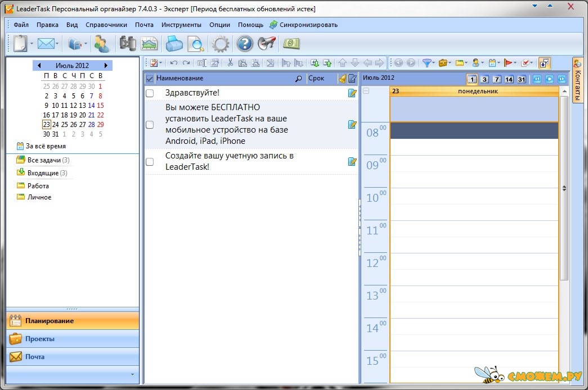
Task: Click the search magnifier in Наименование header
Action: click(298, 78)
